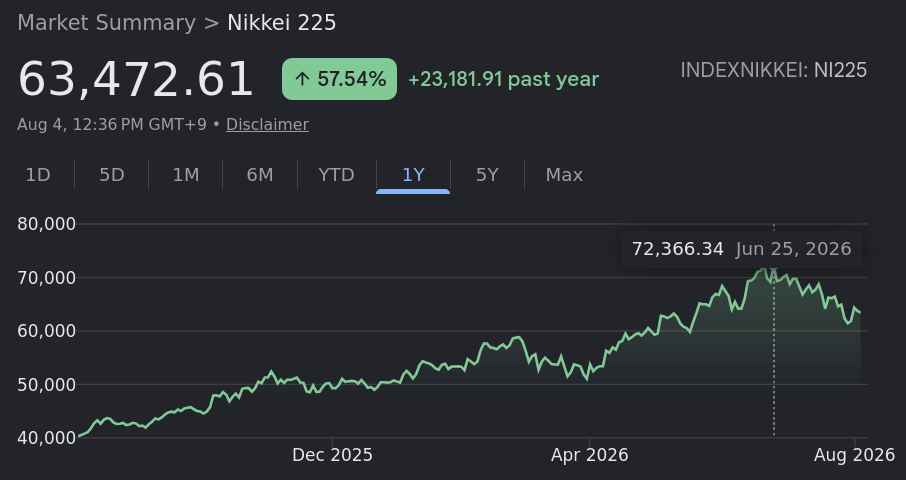This screenshot has height=480, width=906.
Task: Select the 5D time range tab
Action: pyautogui.click(x=112, y=174)
